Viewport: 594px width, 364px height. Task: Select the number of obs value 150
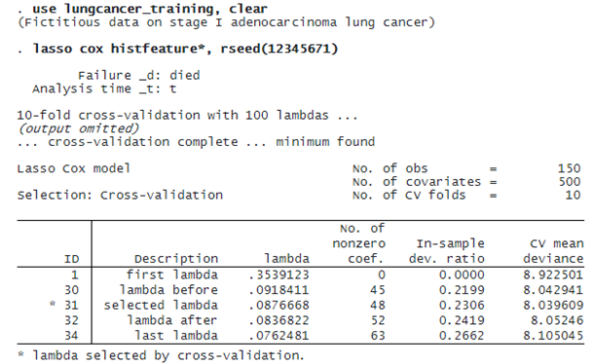(x=569, y=168)
